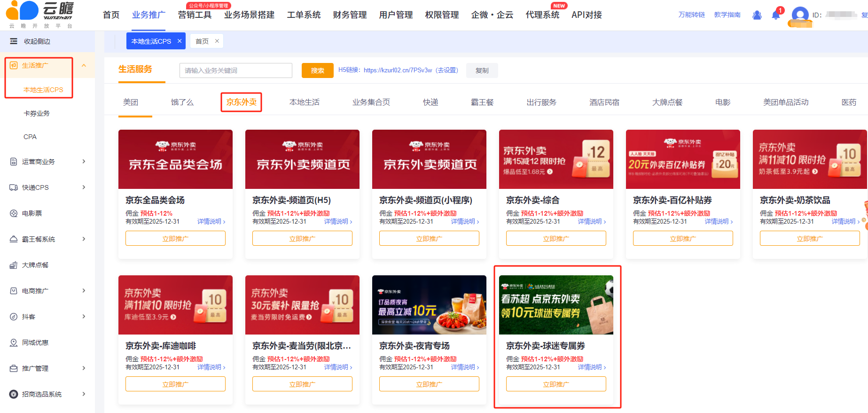Viewport: 868px width, 413px height.
Task: Expand the 霸王餐系统 menu arrow
Action: (x=84, y=239)
